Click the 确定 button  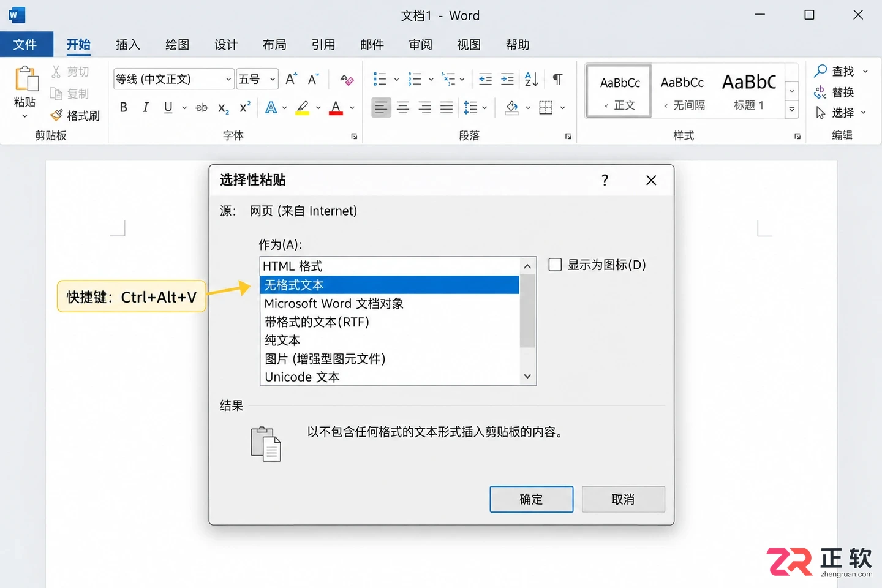coord(531,499)
